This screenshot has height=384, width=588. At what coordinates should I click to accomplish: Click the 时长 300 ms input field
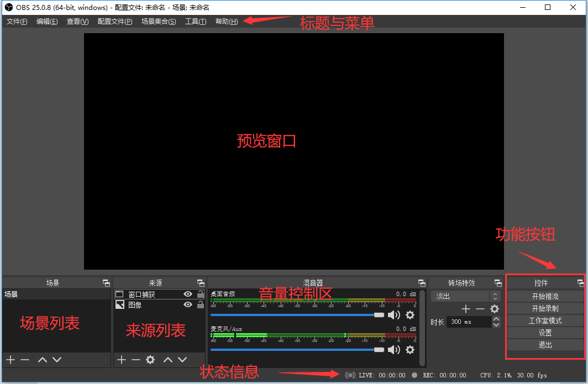[468, 322]
